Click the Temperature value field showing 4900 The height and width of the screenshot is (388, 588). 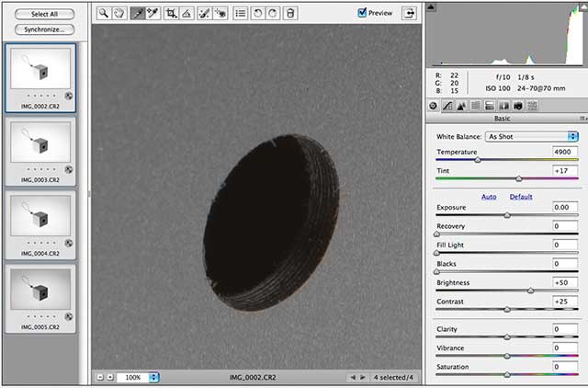click(x=565, y=152)
